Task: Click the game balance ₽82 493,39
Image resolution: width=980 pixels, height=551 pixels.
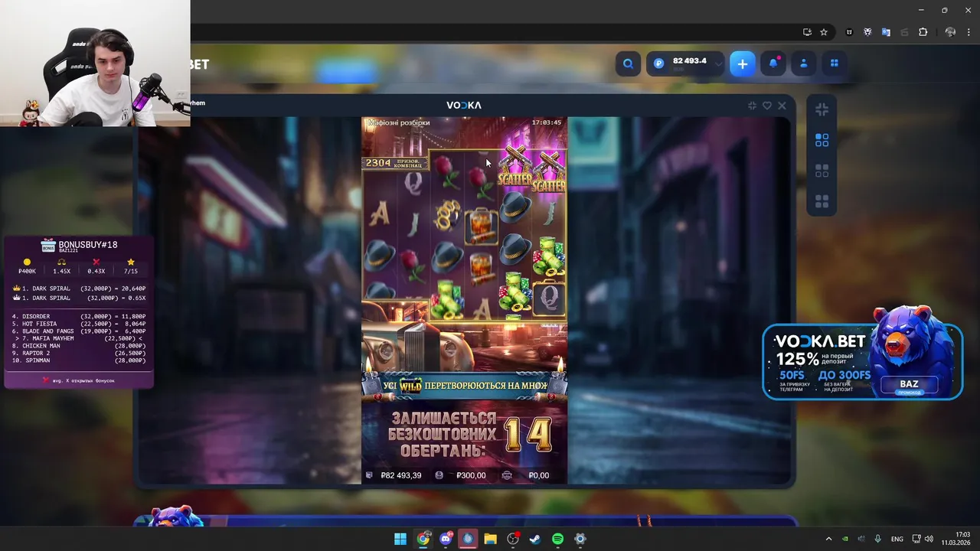Action: 400,475
